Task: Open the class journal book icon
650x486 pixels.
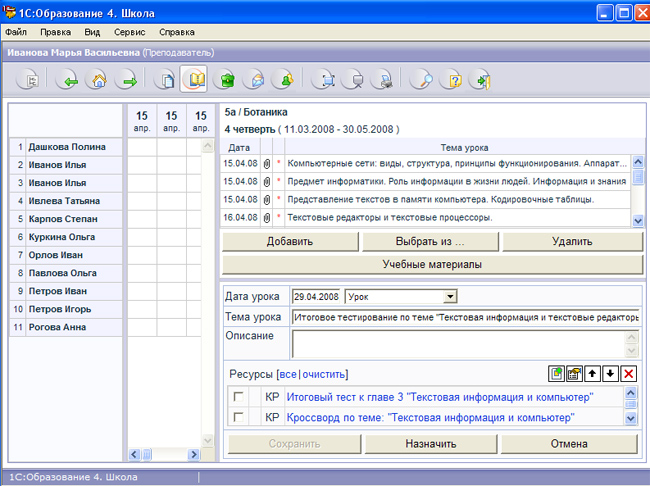Action: pyautogui.click(x=194, y=79)
